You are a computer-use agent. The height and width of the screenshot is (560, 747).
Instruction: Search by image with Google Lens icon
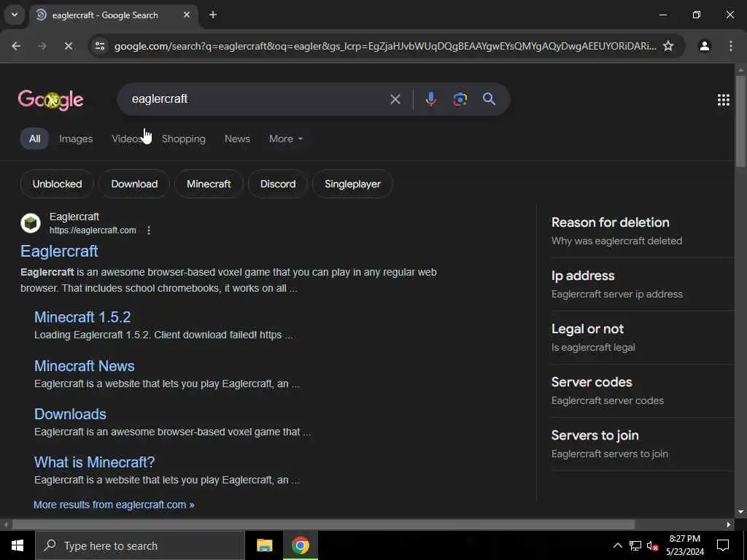[x=460, y=99]
